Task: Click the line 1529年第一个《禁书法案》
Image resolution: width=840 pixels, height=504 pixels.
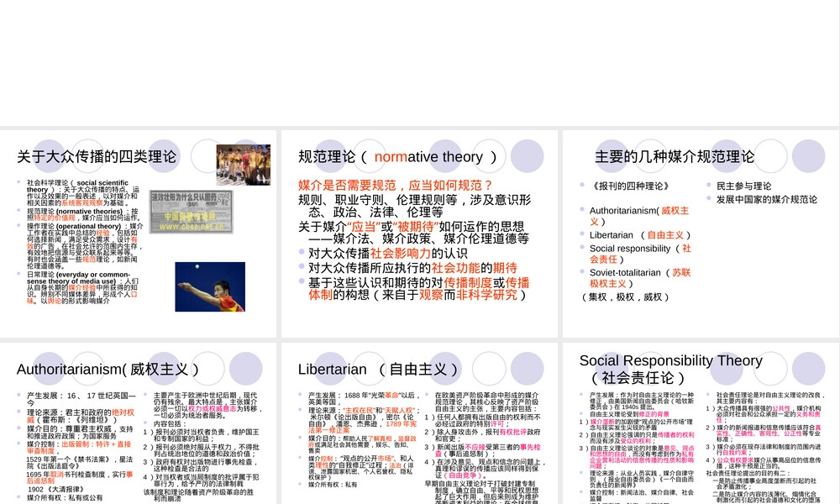Action: pyautogui.click(x=79, y=463)
